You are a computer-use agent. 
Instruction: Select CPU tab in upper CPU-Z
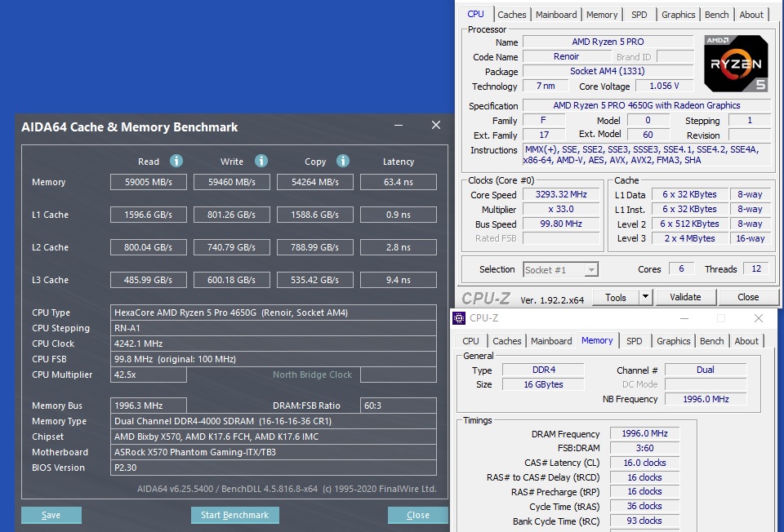click(475, 14)
